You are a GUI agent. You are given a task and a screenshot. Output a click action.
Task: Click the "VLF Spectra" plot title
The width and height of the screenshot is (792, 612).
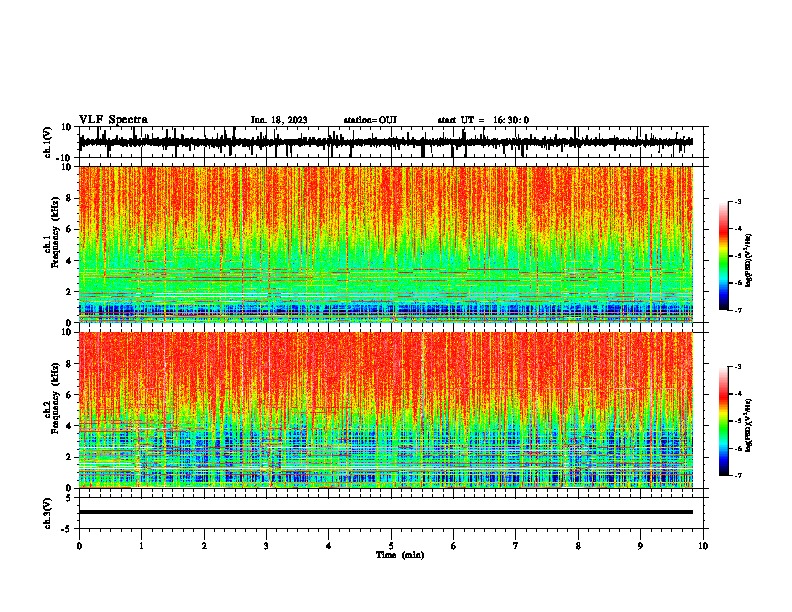[113, 120]
